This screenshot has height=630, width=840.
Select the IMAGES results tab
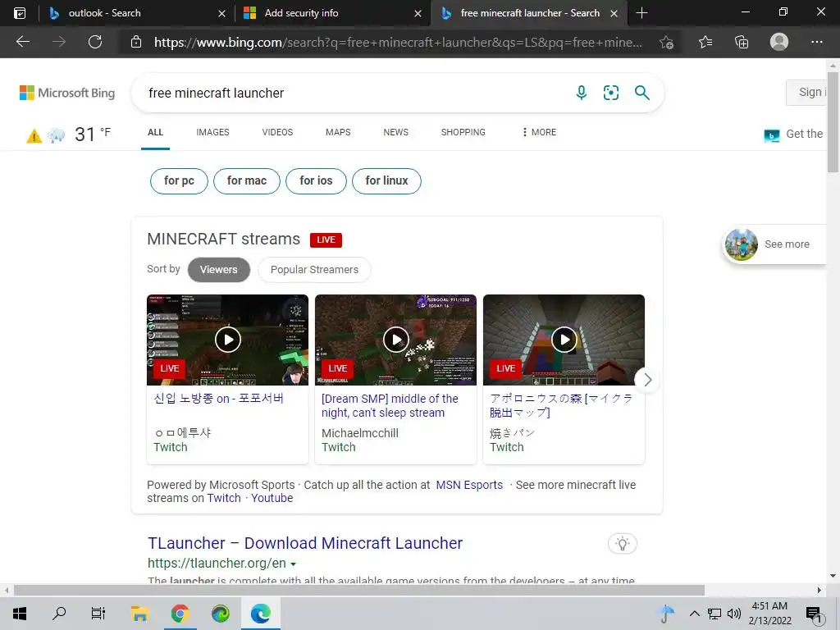[212, 132]
